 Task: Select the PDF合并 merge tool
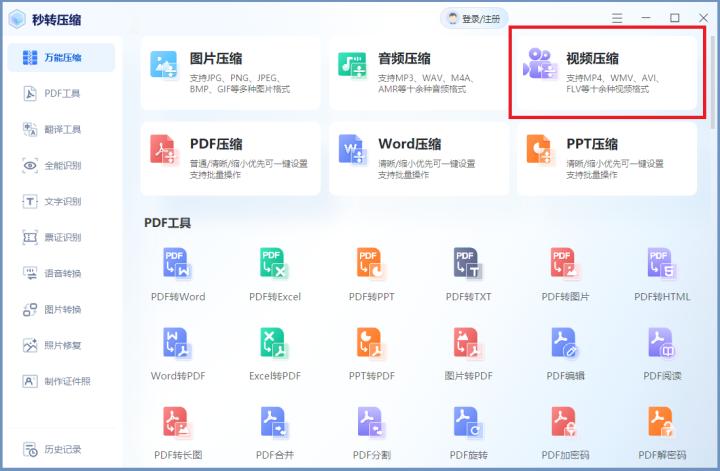click(x=275, y=433)
